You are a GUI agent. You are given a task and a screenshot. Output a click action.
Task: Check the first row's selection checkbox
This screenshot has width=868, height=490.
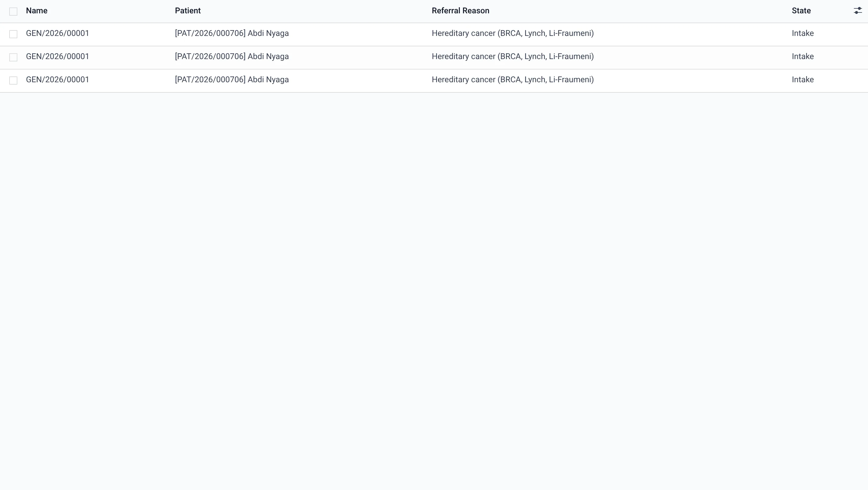[13, 34]
